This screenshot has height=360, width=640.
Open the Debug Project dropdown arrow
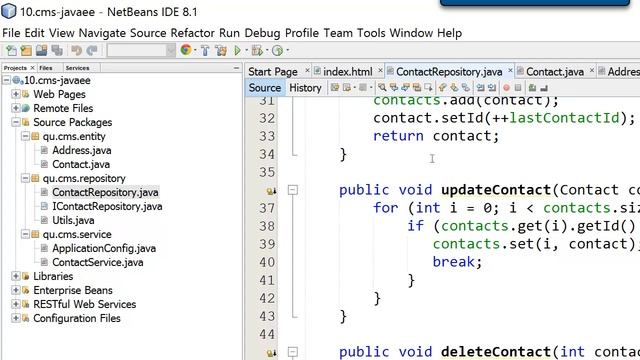tap(266, 50)
